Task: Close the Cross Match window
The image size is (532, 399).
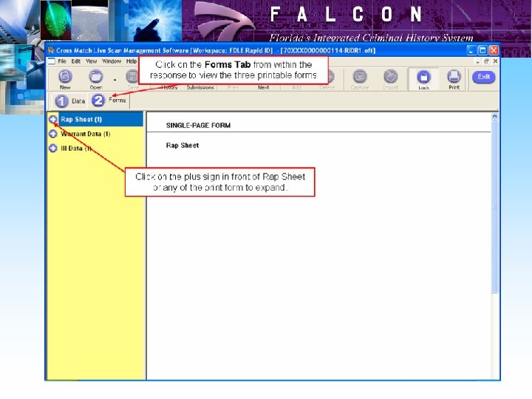Action: [x=494, y=50]
